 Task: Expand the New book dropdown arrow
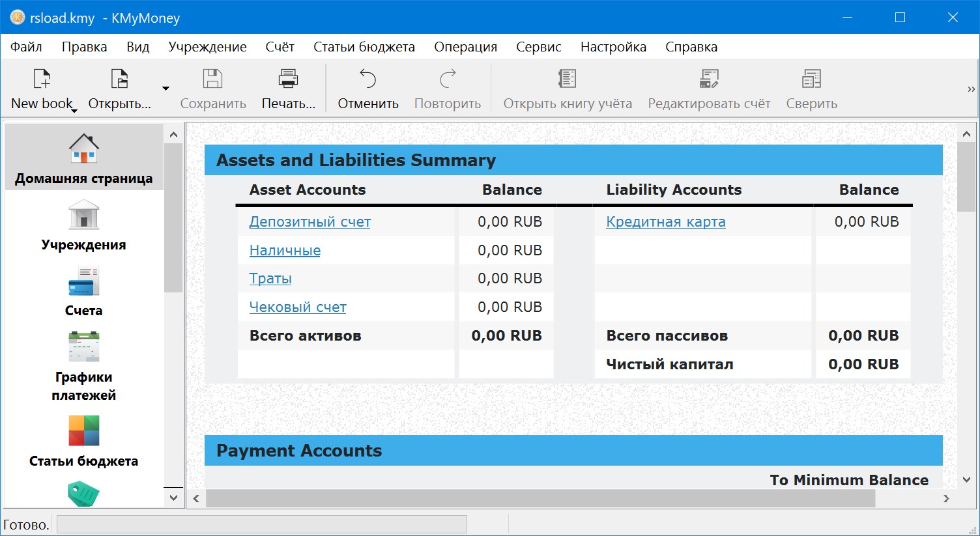(74, 110)
